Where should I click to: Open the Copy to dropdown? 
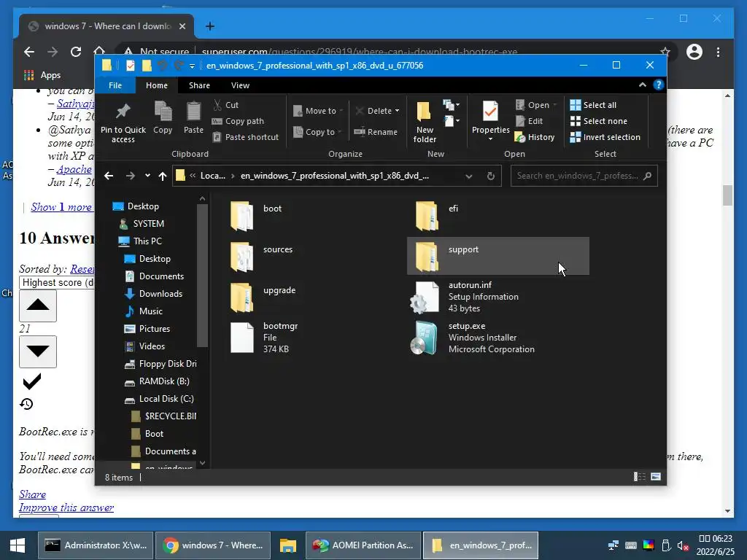point(317,132)
